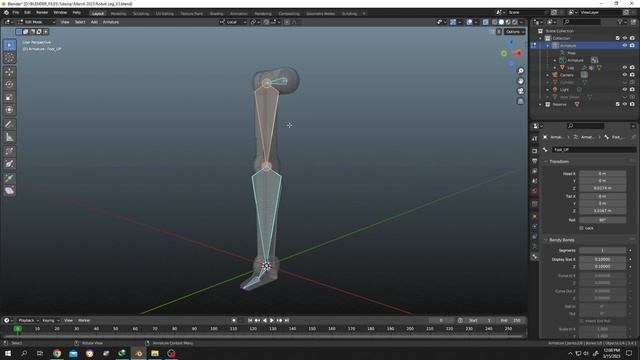
Task: Open Keying dropdown in timeline
Action: point(51,320)
